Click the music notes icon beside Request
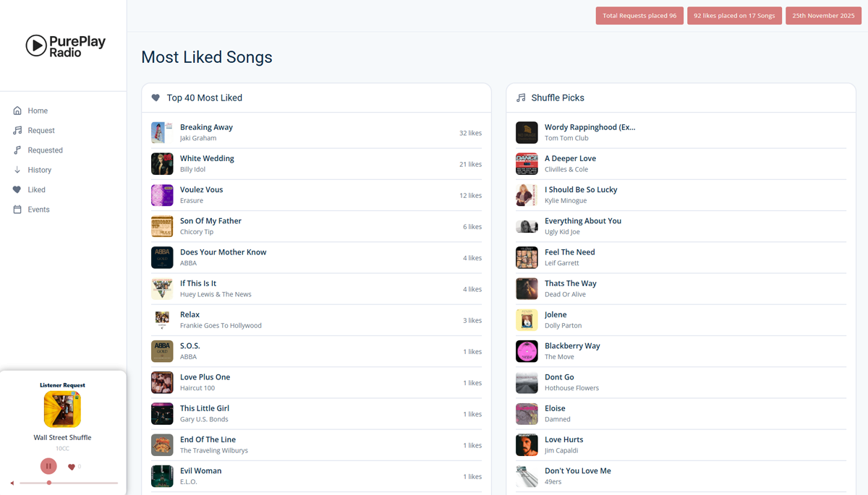Screen dimensions: 868x495 [x=17, y=131]
